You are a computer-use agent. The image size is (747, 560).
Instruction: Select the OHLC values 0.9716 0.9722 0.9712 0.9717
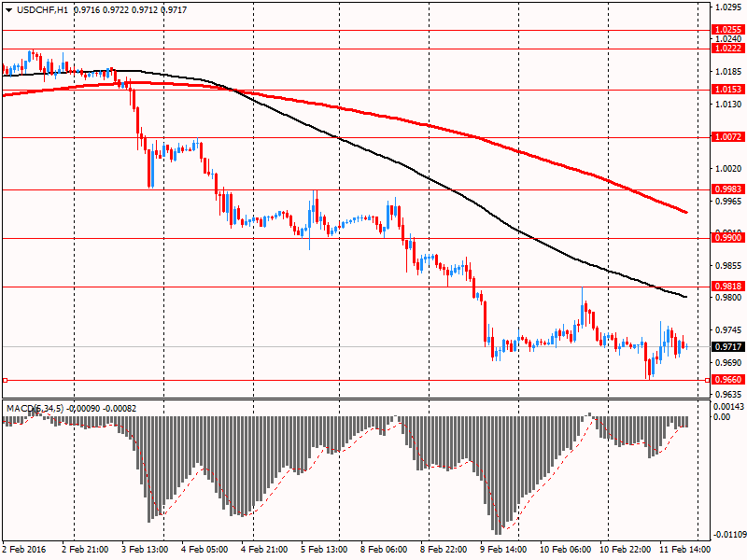coord(130,10)
